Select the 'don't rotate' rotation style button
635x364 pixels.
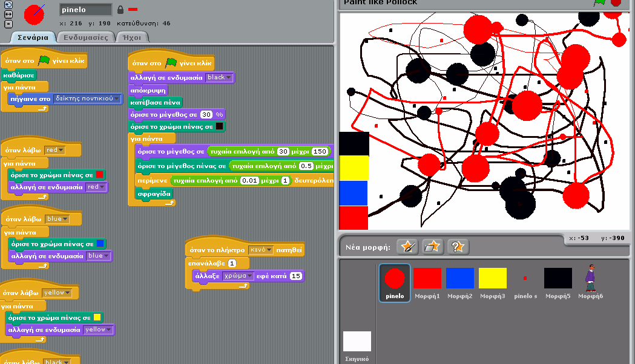[8, 24]
